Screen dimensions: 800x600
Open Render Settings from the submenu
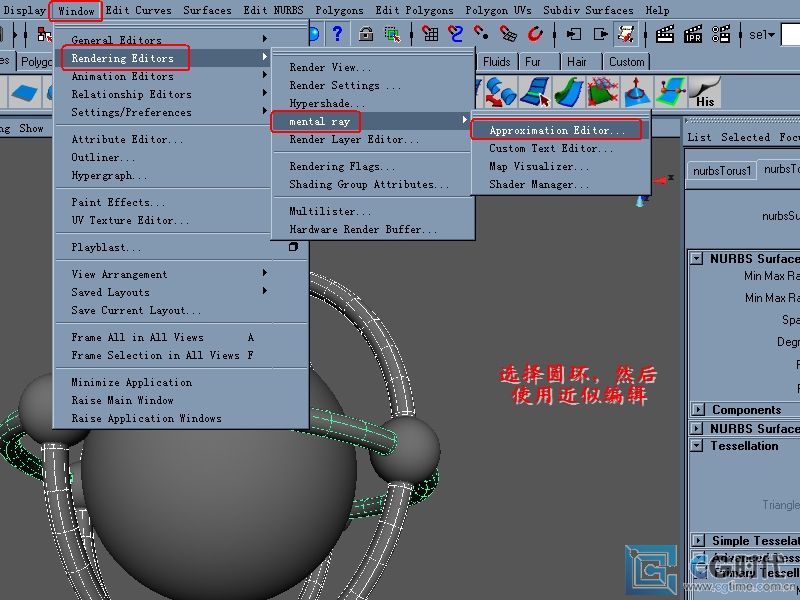point(372,85)
